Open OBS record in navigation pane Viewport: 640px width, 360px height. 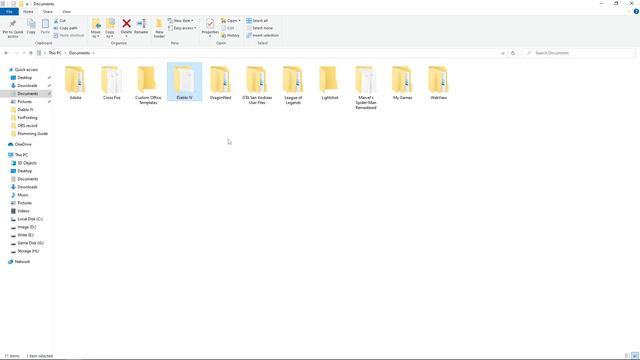27,126
